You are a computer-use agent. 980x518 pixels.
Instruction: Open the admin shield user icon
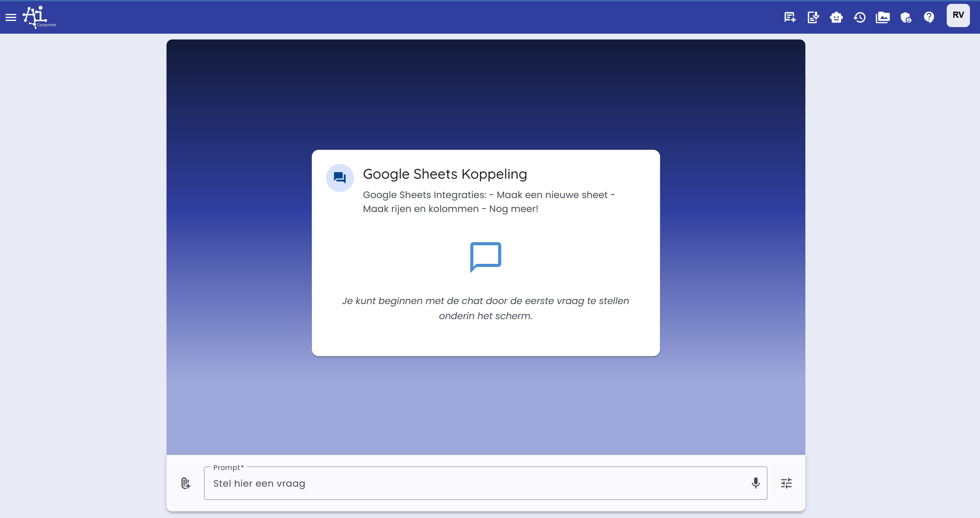(x=906, y=17)
